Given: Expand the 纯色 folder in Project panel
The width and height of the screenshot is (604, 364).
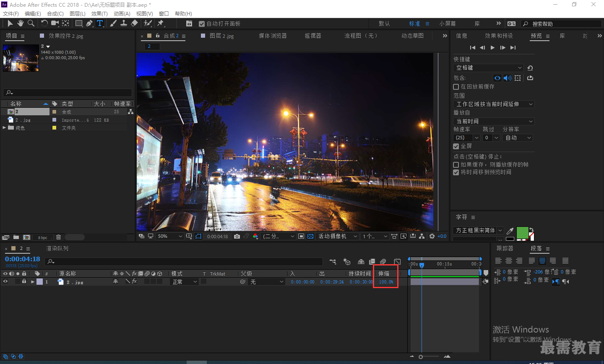Looking at the screenshot, I should click(5, 128).
